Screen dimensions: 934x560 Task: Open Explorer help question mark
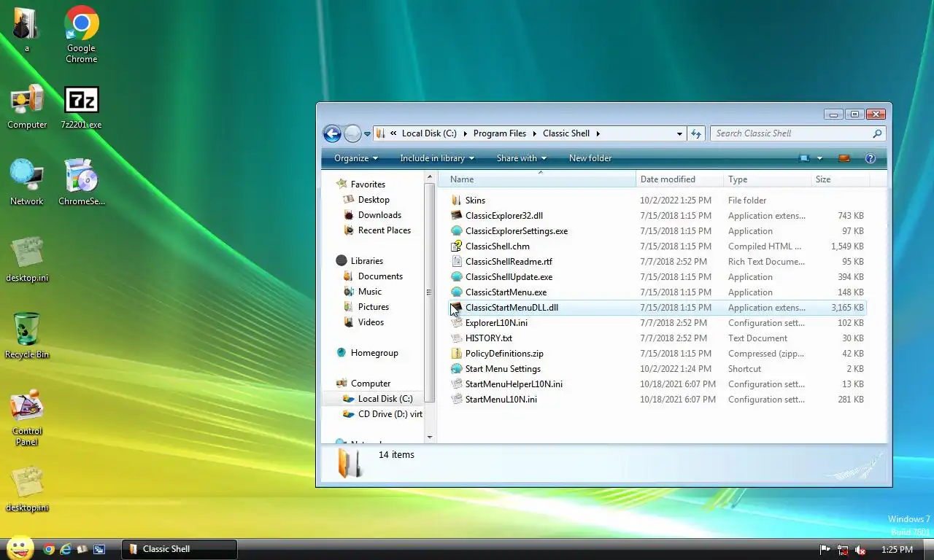[x=870, y=158]
